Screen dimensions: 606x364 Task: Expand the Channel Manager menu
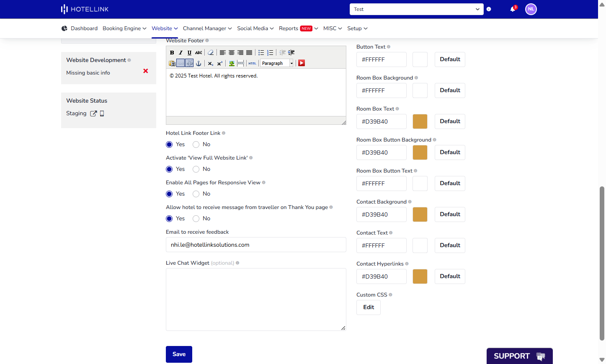tap(207, 28)
